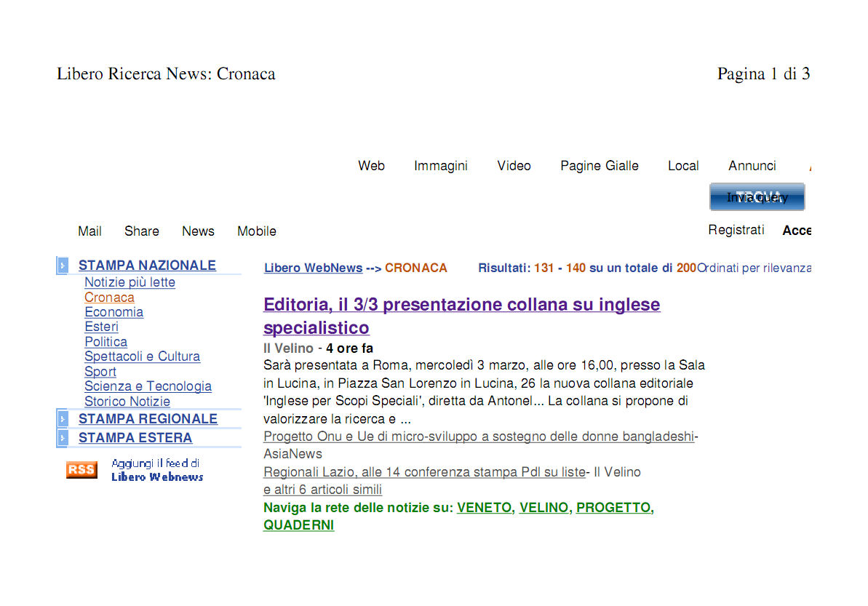Click the PROGETTO topic link
868x606 pixels.
pyautogui.click(x=613, y=508)
